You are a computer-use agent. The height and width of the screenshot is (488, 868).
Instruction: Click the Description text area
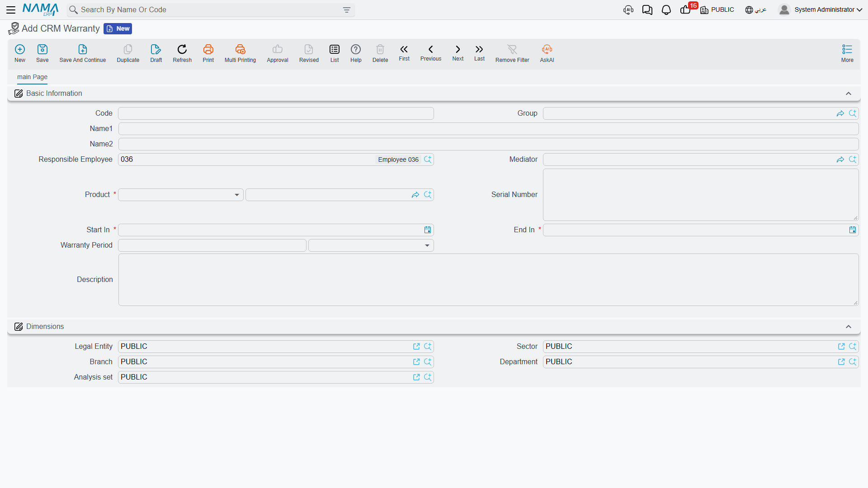488,280
